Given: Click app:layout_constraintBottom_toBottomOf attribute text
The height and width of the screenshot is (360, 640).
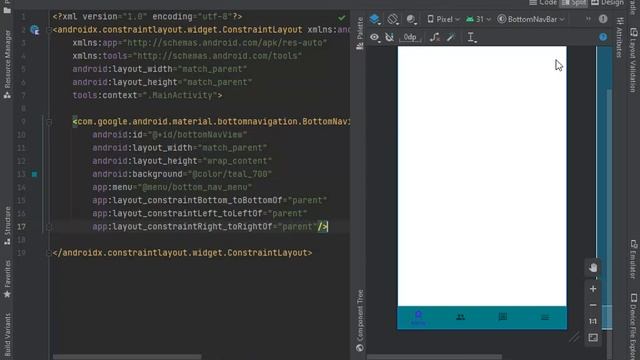Looking at the screenshot, I should click(x=187, y=200).
